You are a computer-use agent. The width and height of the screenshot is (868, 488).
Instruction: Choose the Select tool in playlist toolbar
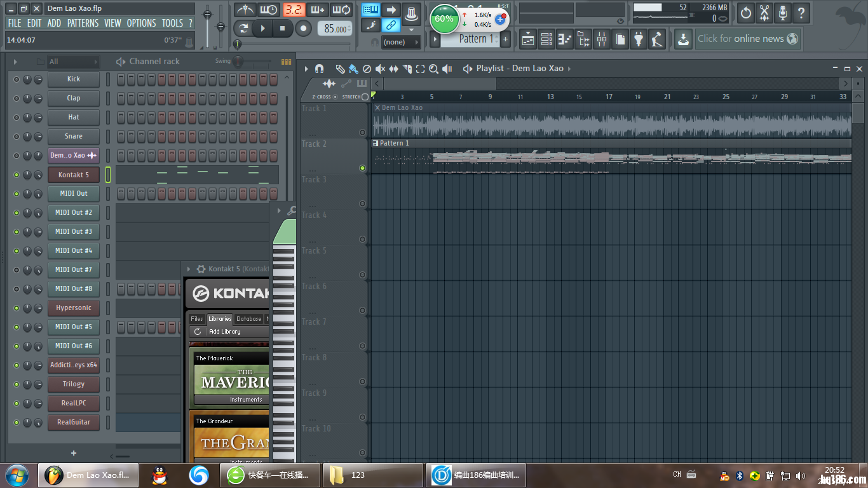click(x=420, y=69)
